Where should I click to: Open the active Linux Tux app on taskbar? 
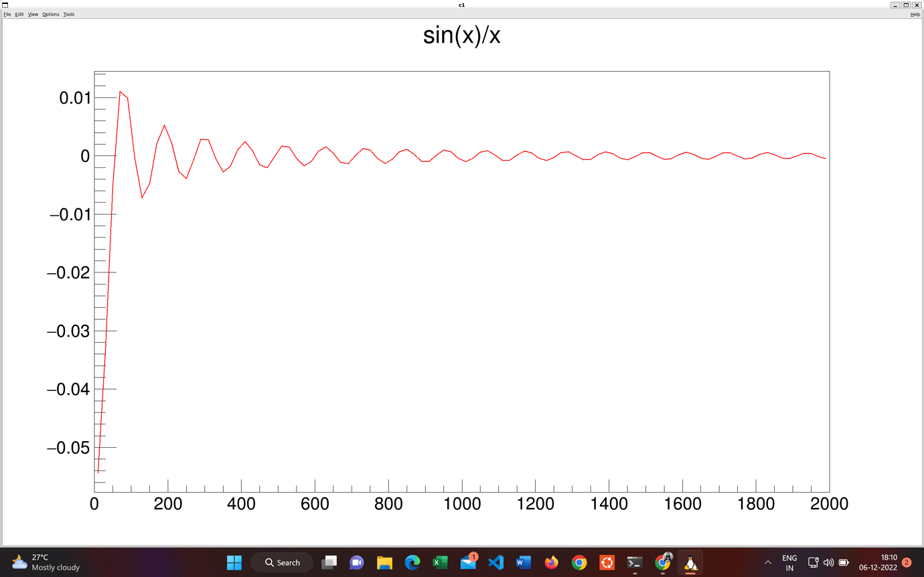(x=690, y=562)
